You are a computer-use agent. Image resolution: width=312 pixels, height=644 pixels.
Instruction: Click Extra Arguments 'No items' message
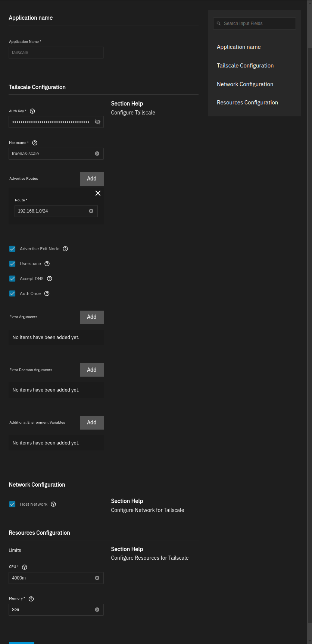46,337
